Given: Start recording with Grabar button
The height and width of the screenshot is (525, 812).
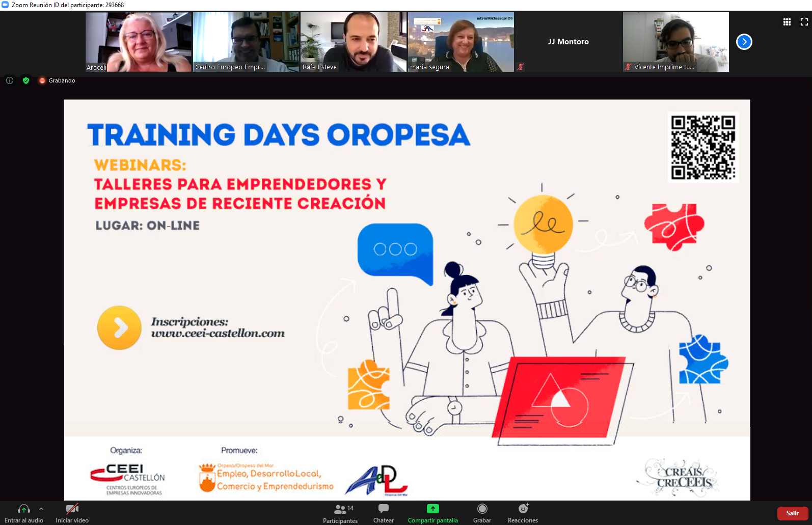Looking at the screenshot, I should click(482, 513).
